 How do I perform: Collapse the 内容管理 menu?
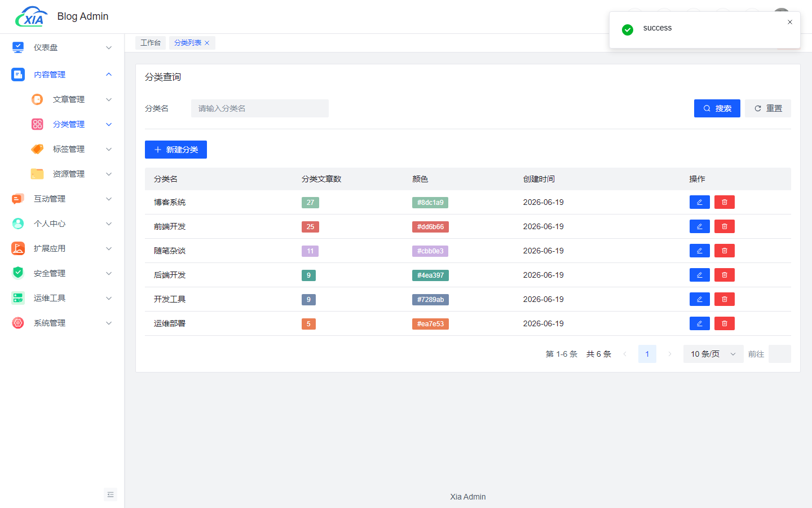[109, 75]
